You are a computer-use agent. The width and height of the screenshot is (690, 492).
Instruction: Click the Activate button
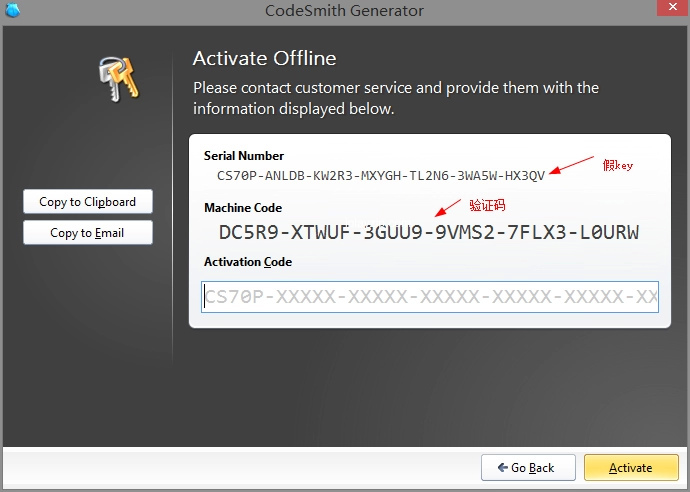tap(631, 467)
